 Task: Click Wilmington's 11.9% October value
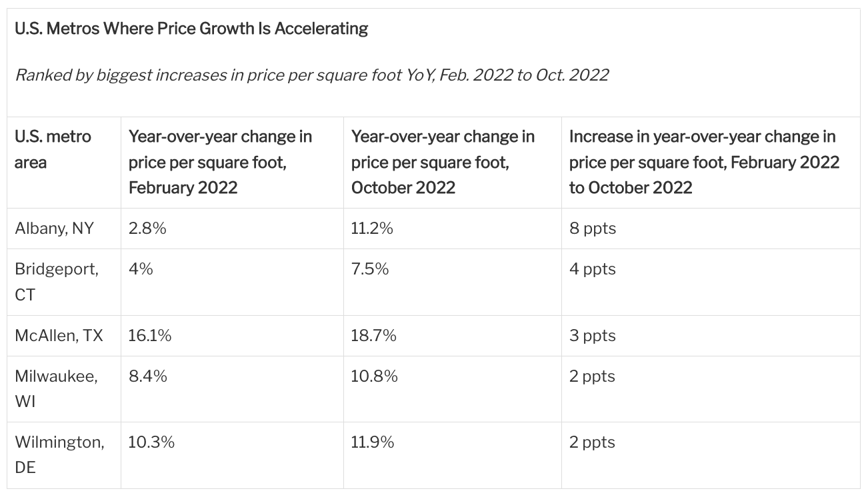(x=373, y=442)
